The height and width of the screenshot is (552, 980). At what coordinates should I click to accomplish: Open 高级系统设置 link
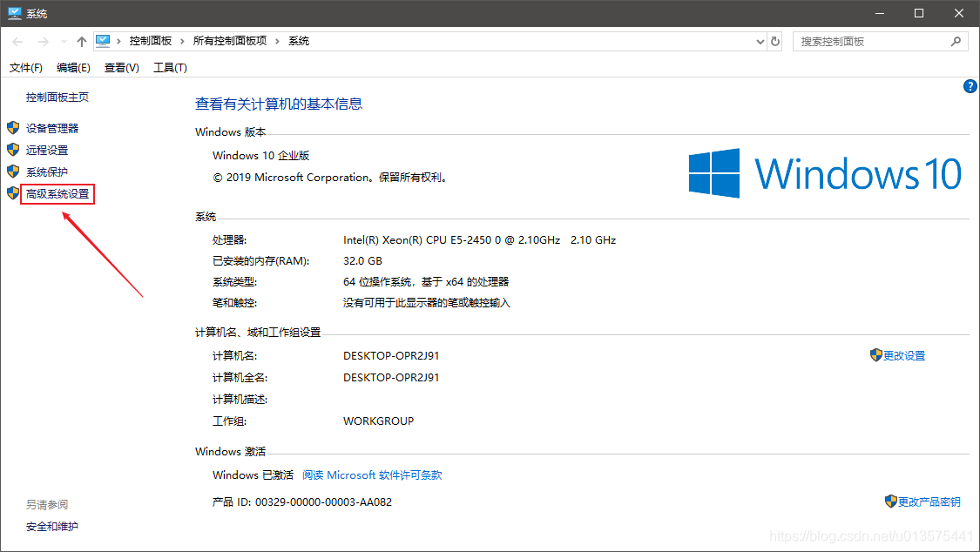[x=57, y=194]
